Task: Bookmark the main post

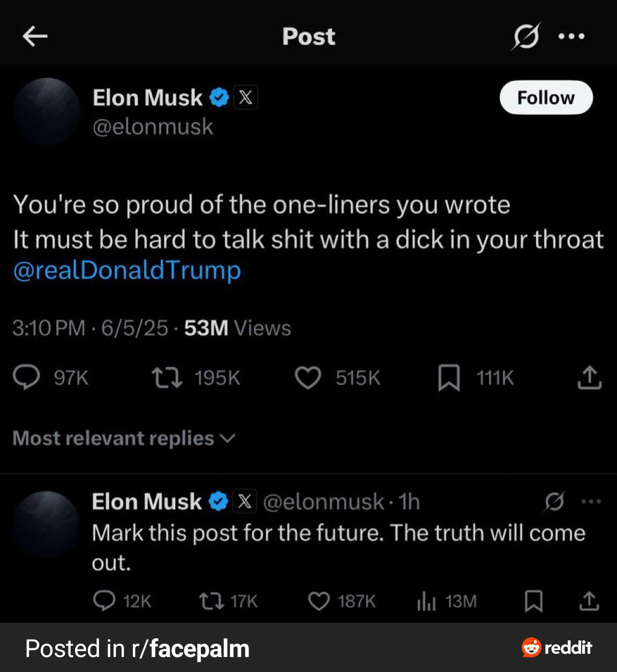Action: pyautogui.click(x=449, y=378)
